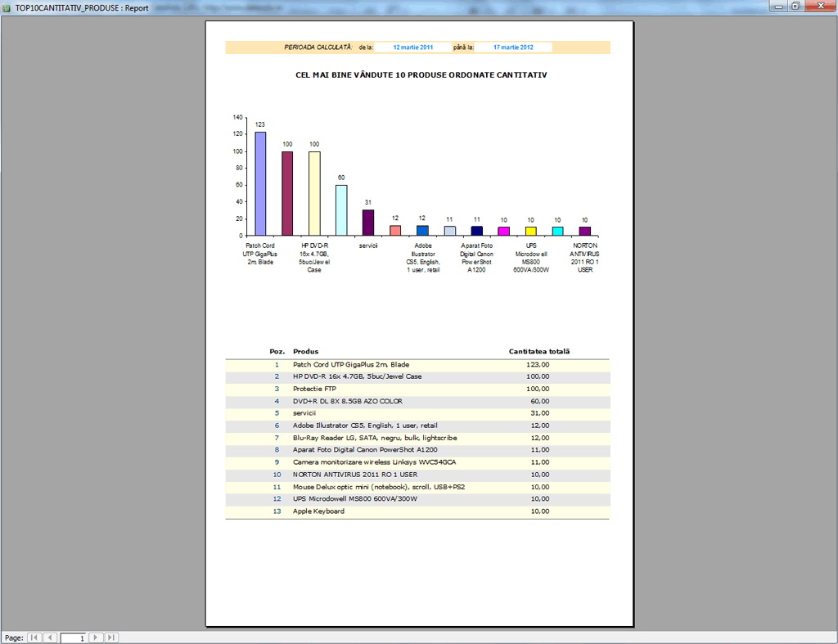Select 'DVD+R DL 8X 8.5GB AZO COLOR' row
This screenshot has width=838, height=644.
(x=417, y=401)
